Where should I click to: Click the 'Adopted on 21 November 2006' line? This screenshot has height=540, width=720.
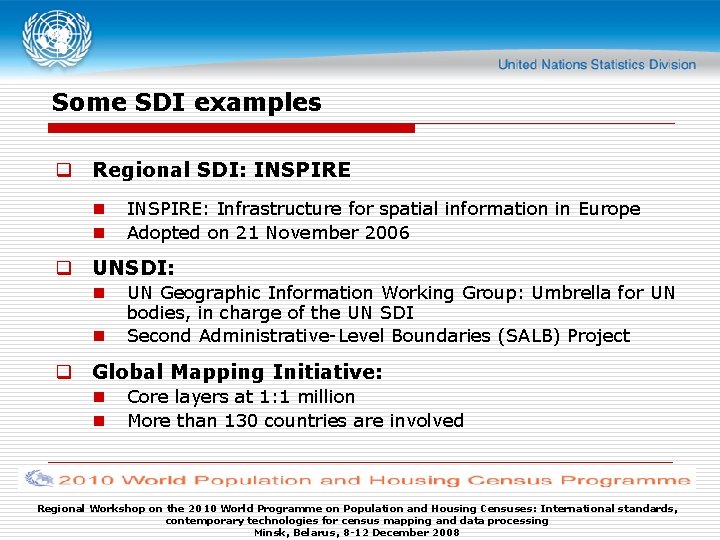pos(268,233)
